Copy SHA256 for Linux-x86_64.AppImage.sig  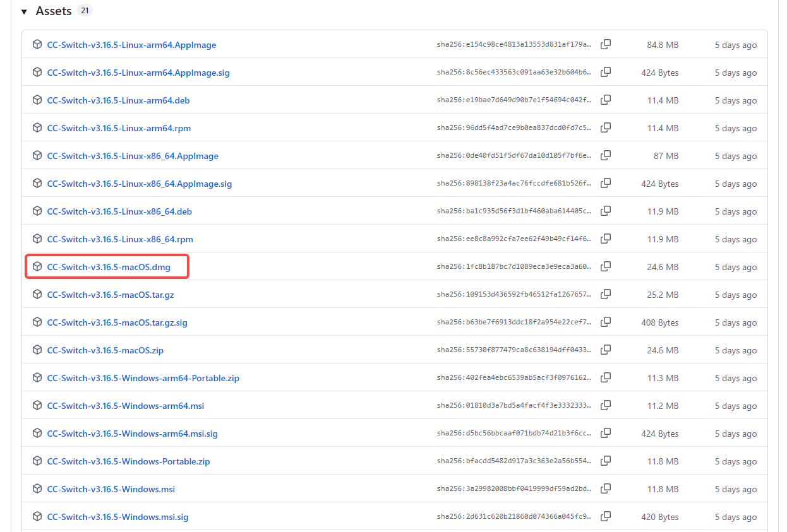tap(606, 184)
